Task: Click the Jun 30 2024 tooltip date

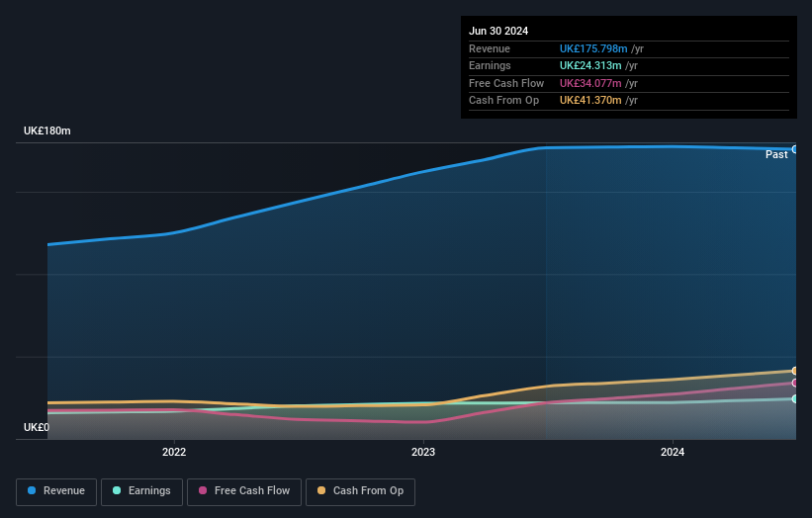Action: click(x=498, y=31)
